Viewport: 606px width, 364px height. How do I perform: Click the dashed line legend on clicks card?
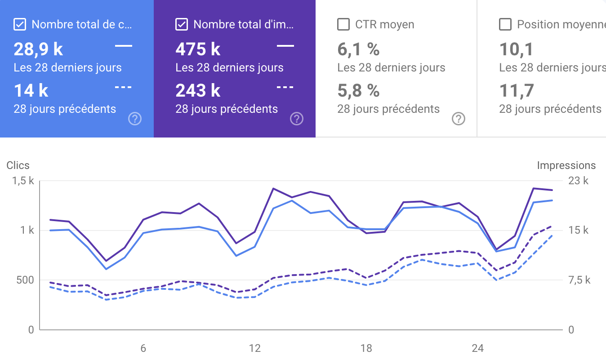click(124, 87)
